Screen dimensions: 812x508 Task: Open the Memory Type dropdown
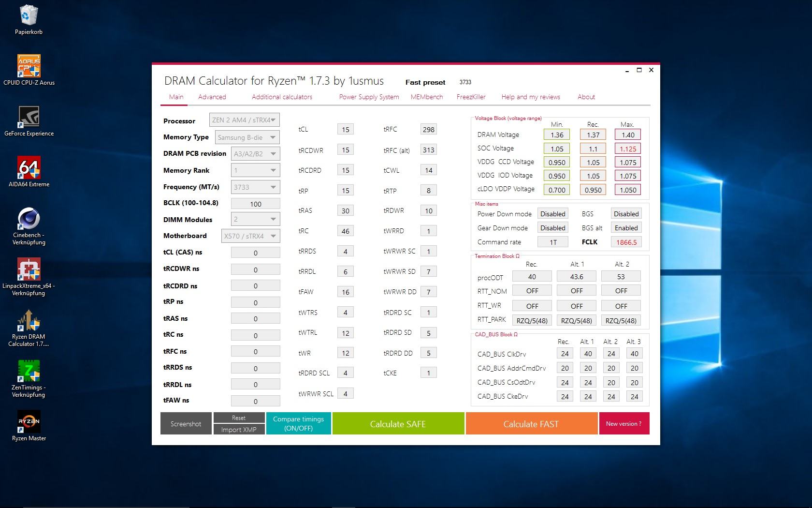247,137
